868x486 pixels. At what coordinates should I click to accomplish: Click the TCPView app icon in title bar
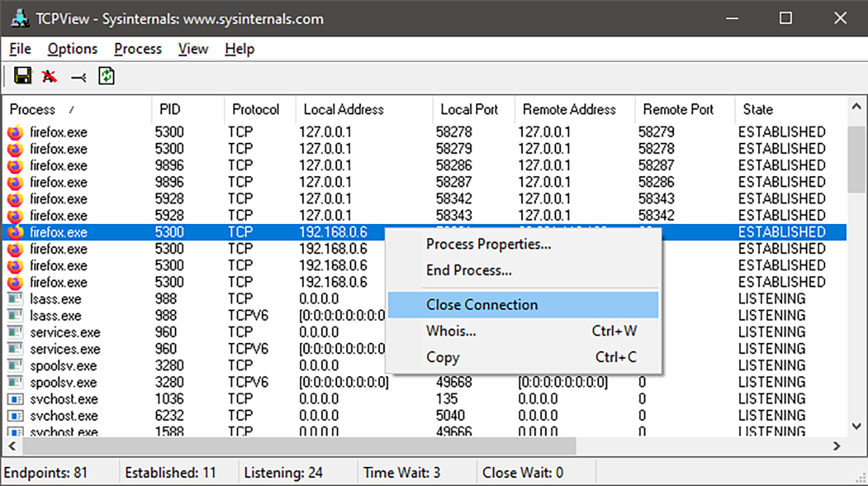pyautogui.click(x=20, y=18)
